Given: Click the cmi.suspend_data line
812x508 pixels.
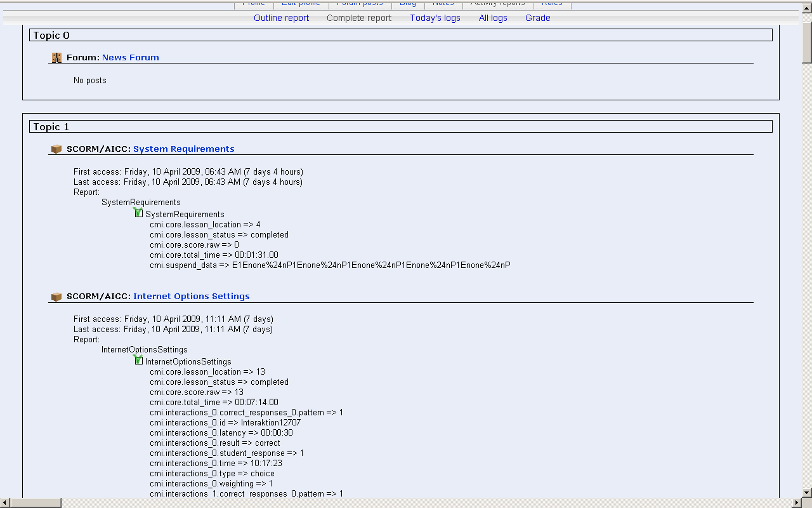Looking at the screenshot, I should click(x=330, y=265).
